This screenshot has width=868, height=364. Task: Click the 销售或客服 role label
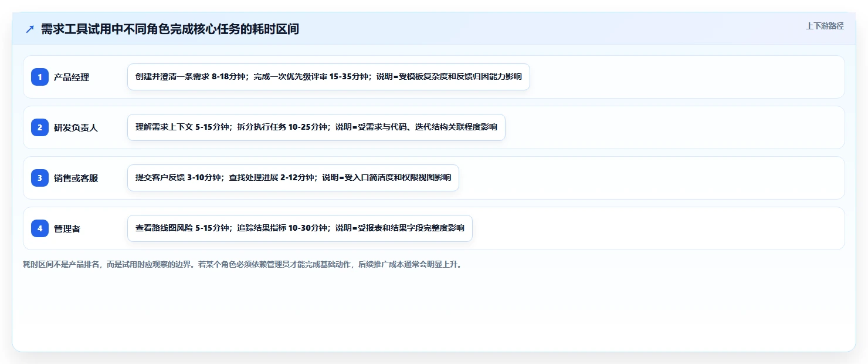pos(76,178)
